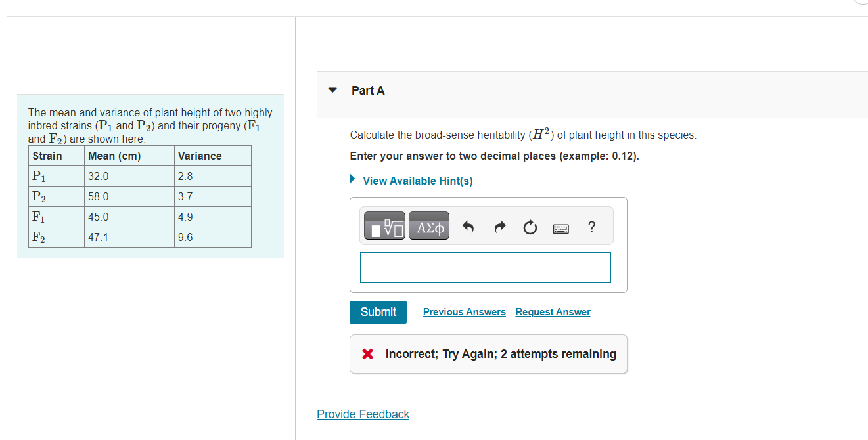Open the hints with View Available Hint(s)
Viewport: 868px width, 440px height.
click(417, 181)
